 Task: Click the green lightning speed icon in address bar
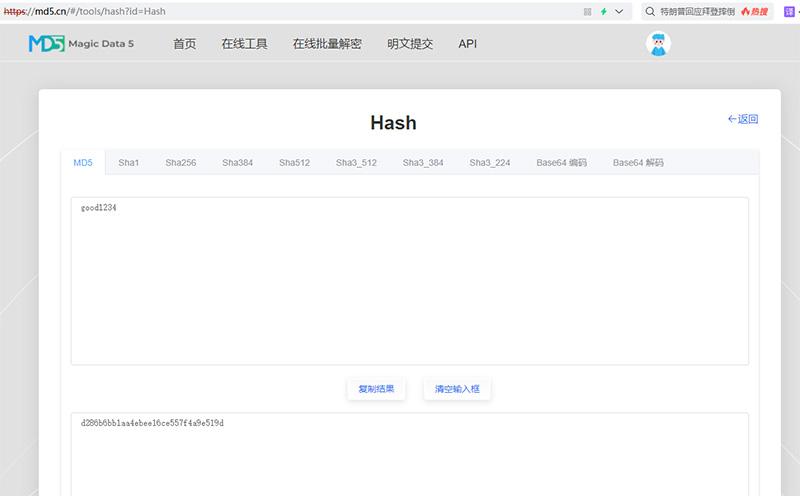click(x=604, y=11)
